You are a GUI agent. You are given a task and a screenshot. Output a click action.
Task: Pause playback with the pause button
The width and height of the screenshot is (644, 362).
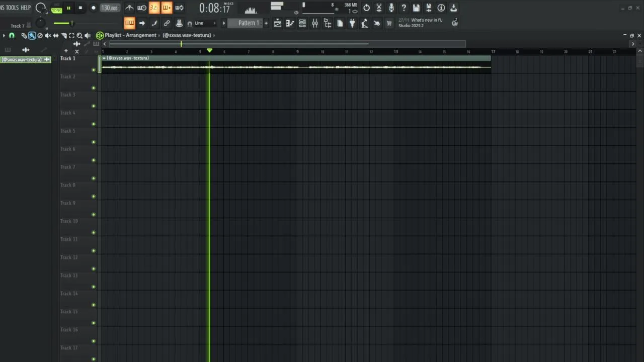point(68,8)
